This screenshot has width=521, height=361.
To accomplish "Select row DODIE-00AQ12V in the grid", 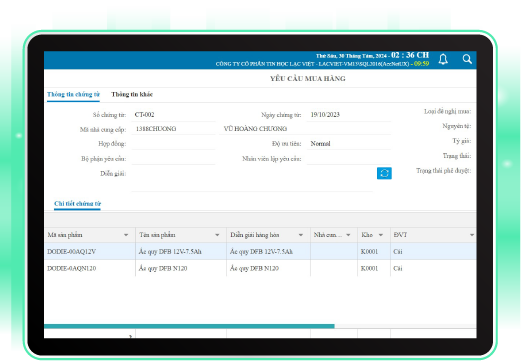I will [x=260, y=251].
